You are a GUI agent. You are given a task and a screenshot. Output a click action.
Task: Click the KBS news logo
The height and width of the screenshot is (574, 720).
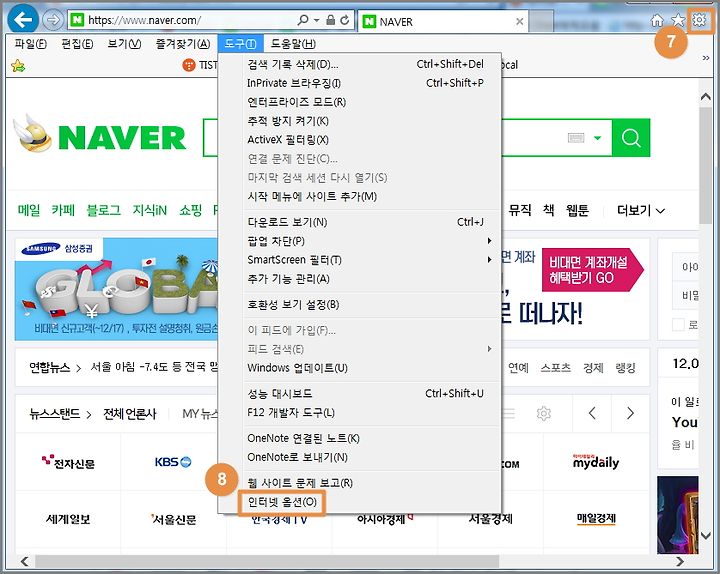173,462
